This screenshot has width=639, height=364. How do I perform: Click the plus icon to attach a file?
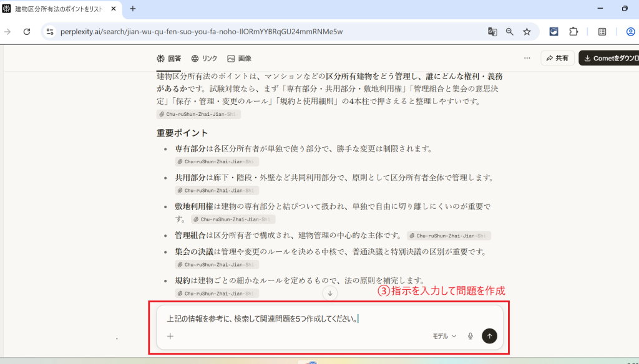click(170, 336)
